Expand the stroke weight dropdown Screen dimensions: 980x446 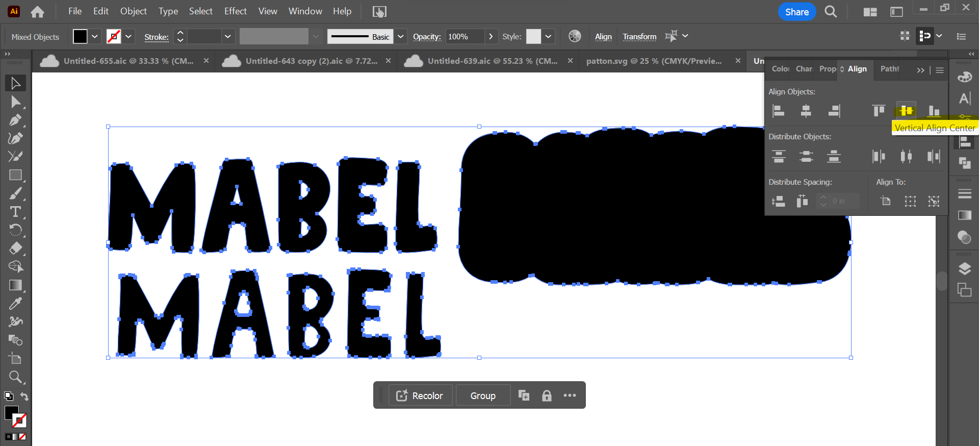[227, 37]
